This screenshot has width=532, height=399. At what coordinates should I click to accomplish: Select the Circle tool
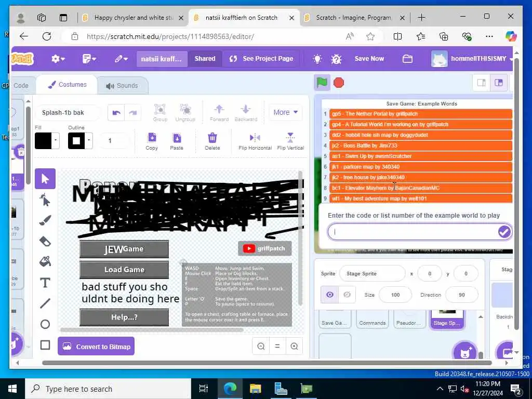(x=45, y=324)
